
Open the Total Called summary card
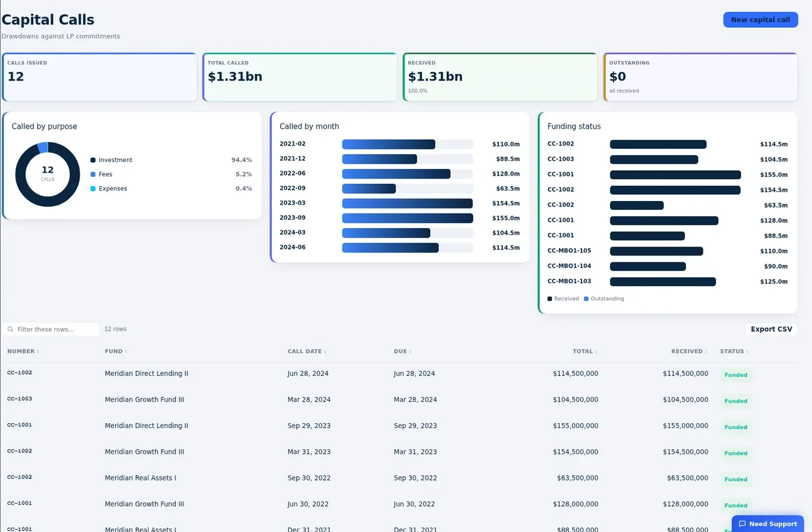pyautogui.click(x=300, y=77)
